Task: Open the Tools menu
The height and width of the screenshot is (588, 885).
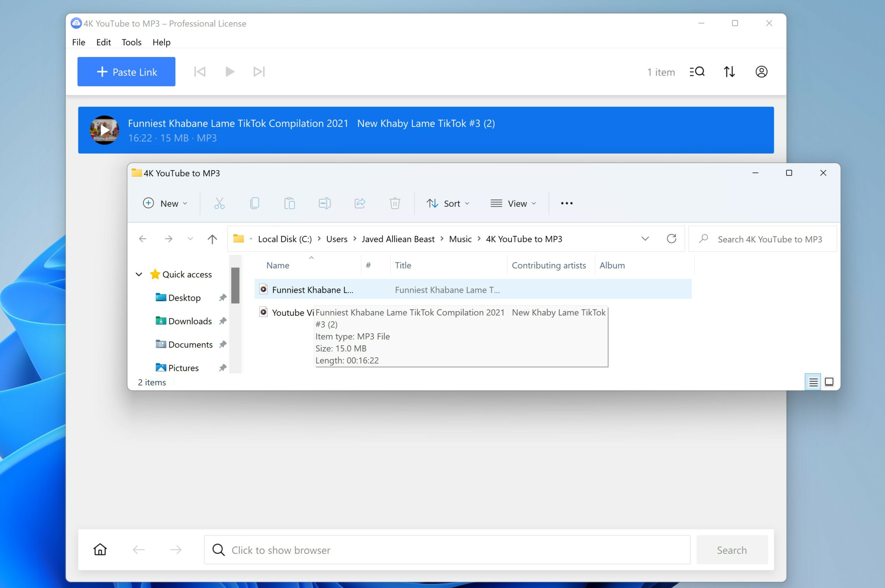Action: tap(132, 42)
